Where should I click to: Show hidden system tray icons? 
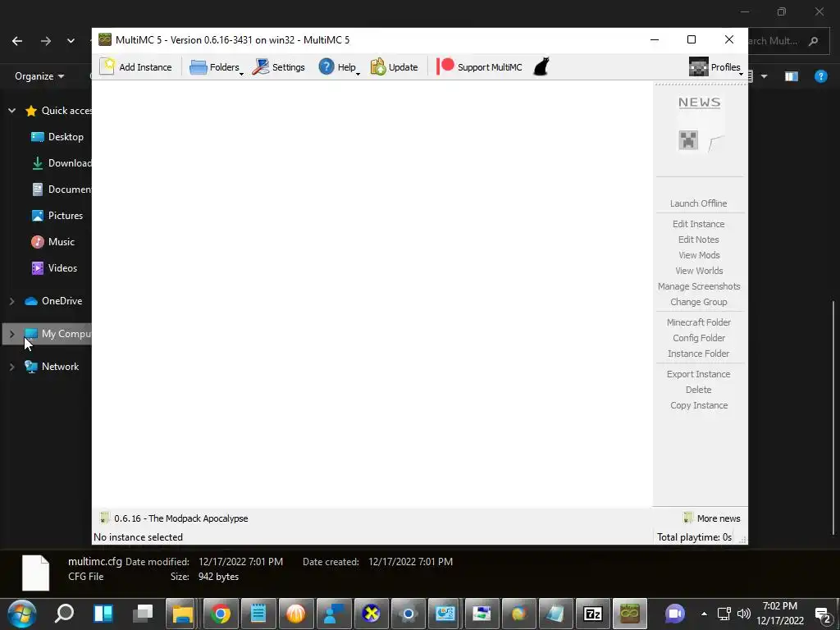tap(704, 614)
